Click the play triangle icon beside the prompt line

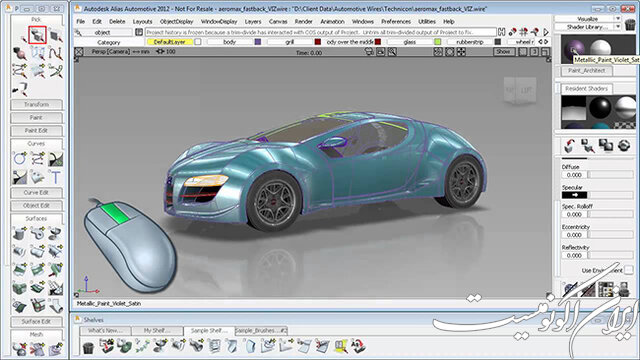coord(546,32)
